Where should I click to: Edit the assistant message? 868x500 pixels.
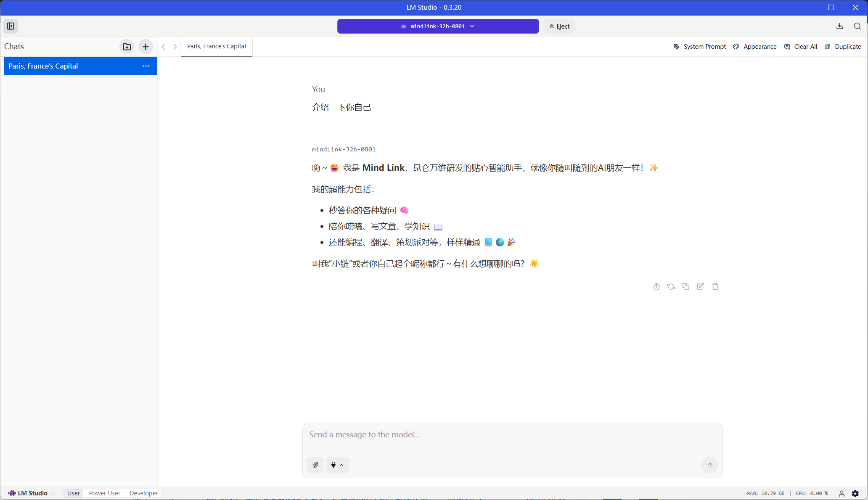(x=700, y=287)
